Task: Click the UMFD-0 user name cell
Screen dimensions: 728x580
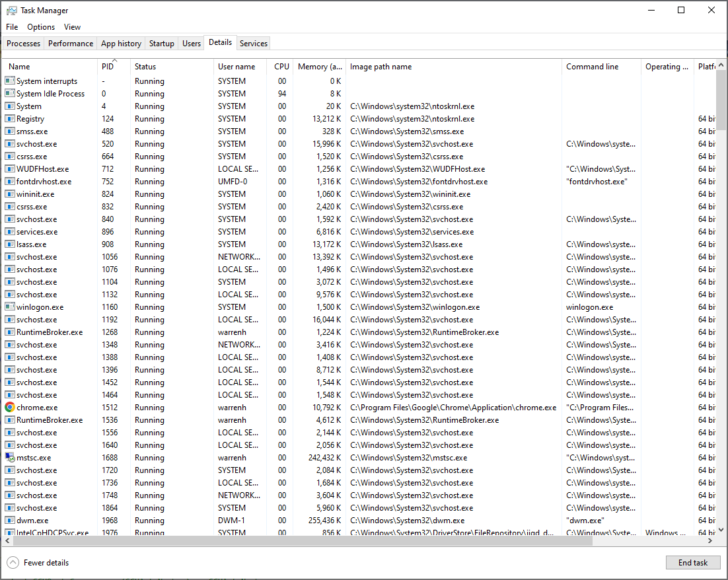Action: [x=233, y=181]
